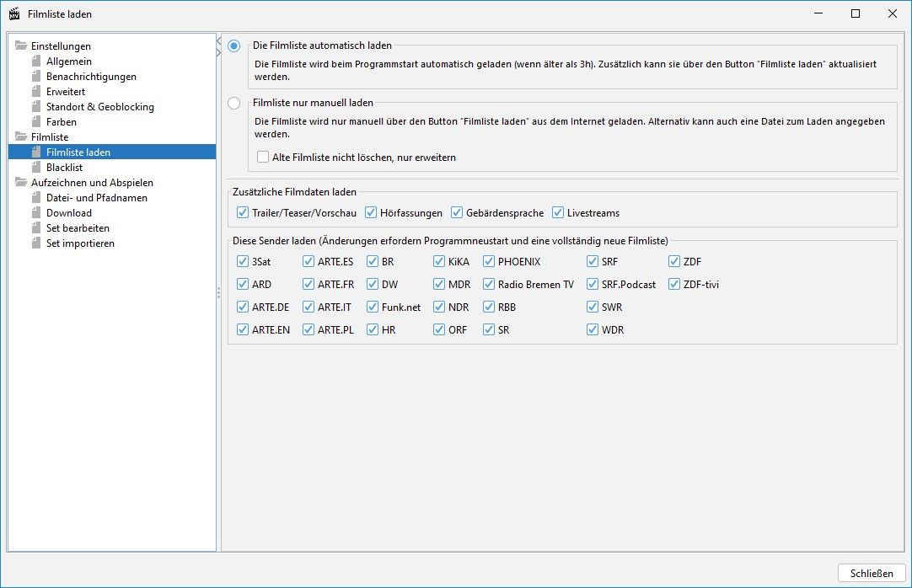Viewport: 912px width, 588px height.
Task: Open the Allgemein settings page
Action: pos(69,61)
